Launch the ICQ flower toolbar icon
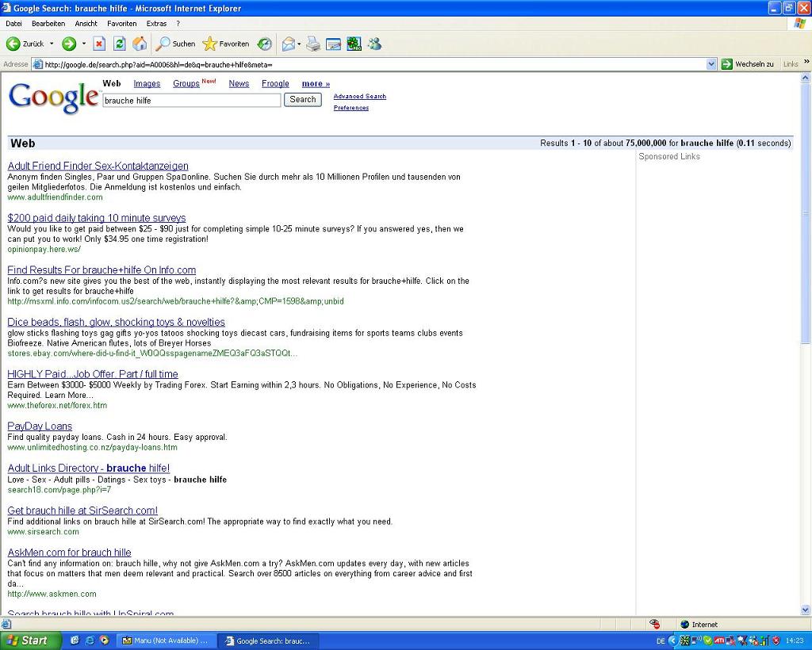The height and width of the screenshot is (650, 812). [354, 44]
